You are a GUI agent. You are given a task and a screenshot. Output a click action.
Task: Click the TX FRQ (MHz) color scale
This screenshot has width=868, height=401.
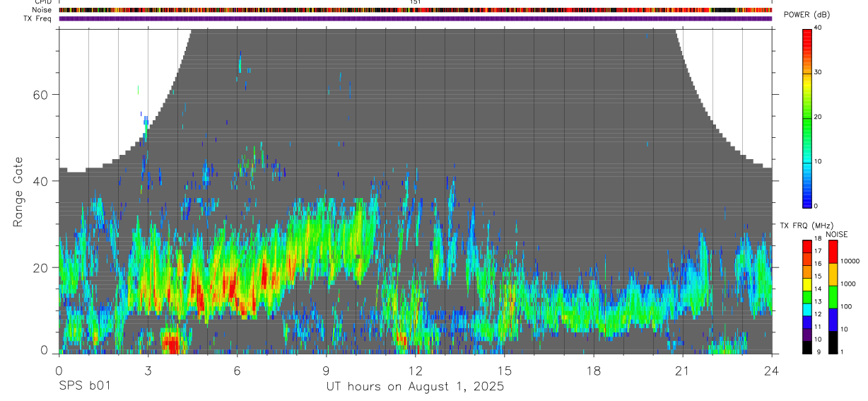[807, 296]
